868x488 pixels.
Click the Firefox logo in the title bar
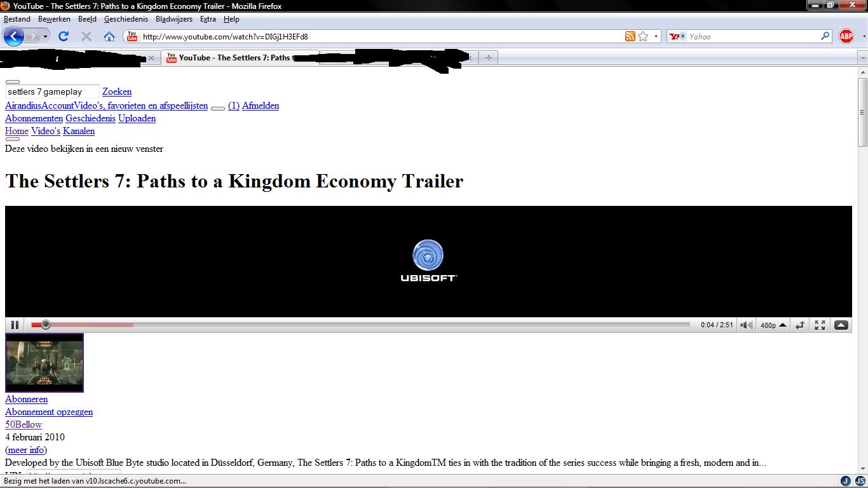pos(5,6)
